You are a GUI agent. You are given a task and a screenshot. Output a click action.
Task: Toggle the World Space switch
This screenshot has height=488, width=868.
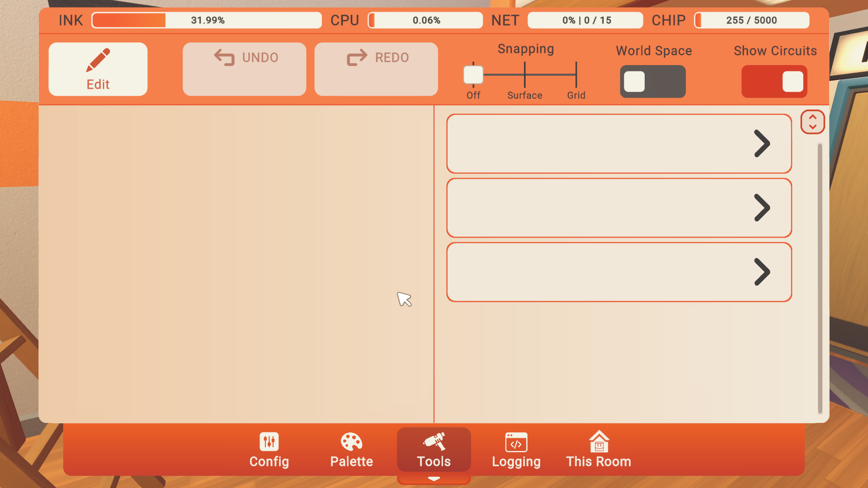[x=652, y=81]
